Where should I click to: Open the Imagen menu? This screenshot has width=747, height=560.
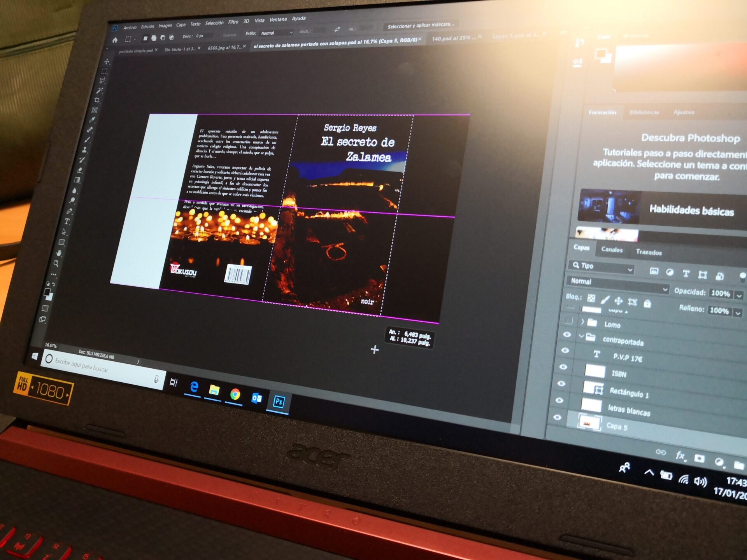[x=165, y=26]
